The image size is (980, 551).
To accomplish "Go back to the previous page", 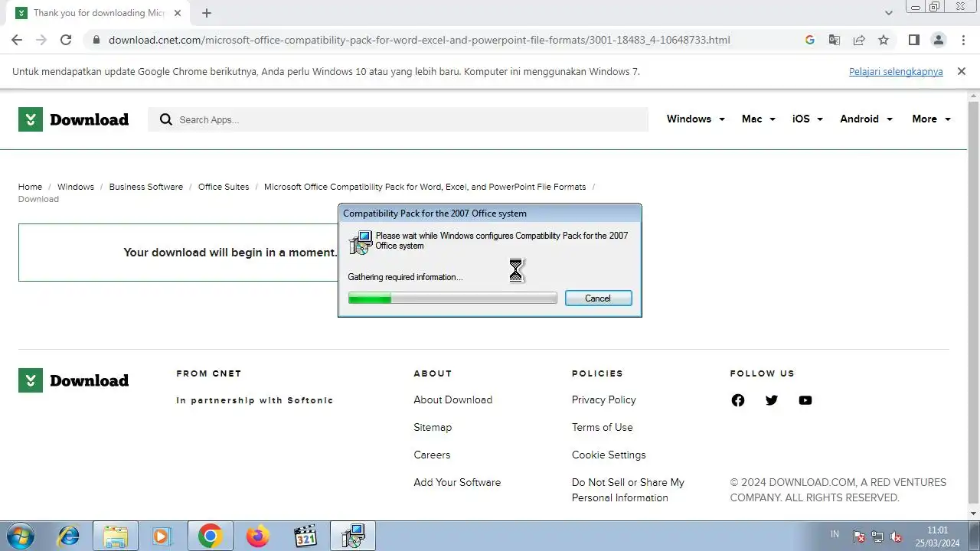I will [x=17, y=40].
